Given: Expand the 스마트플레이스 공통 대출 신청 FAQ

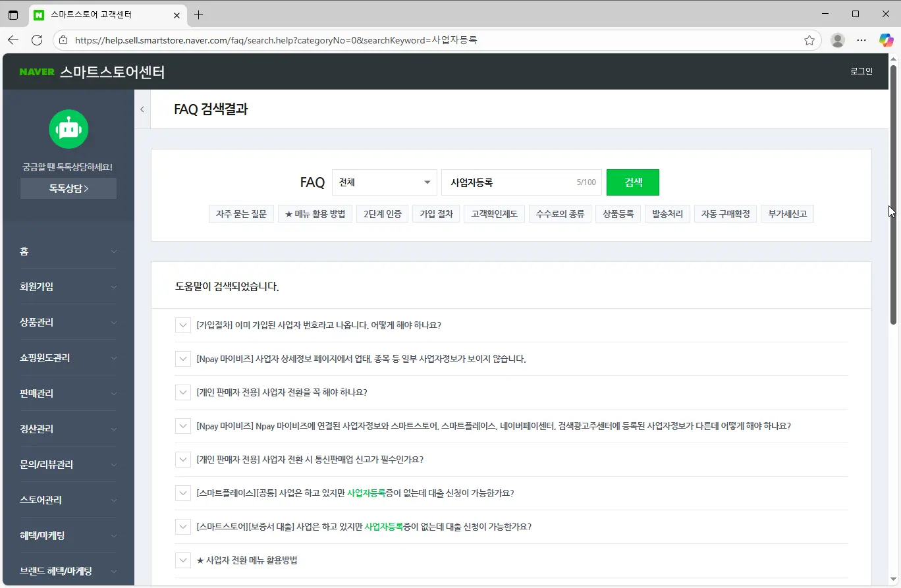Looking at the screenshot, I should (x=183, y=493).
